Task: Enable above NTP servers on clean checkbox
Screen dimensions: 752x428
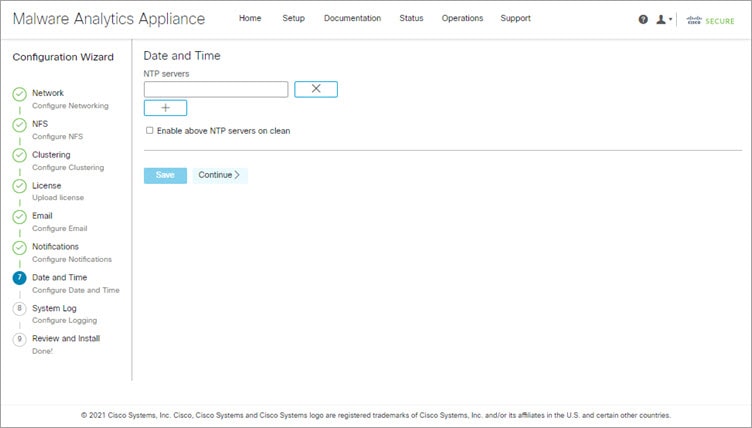Action: point(150,131)
